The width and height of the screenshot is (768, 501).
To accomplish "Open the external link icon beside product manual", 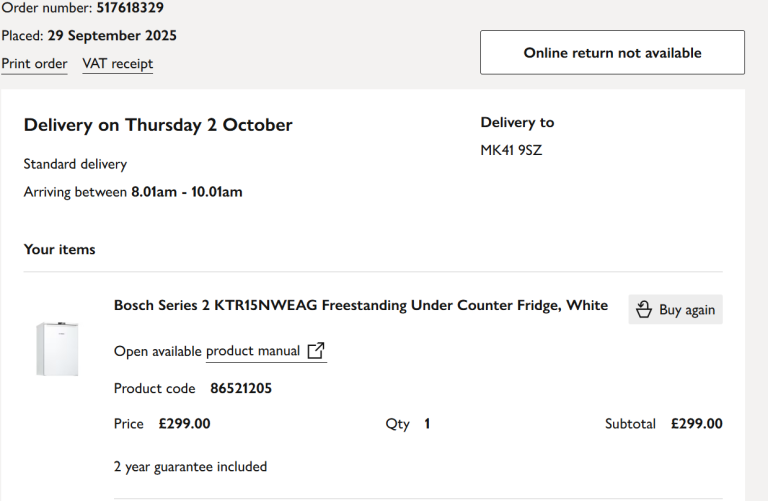I will click(316, 351).
